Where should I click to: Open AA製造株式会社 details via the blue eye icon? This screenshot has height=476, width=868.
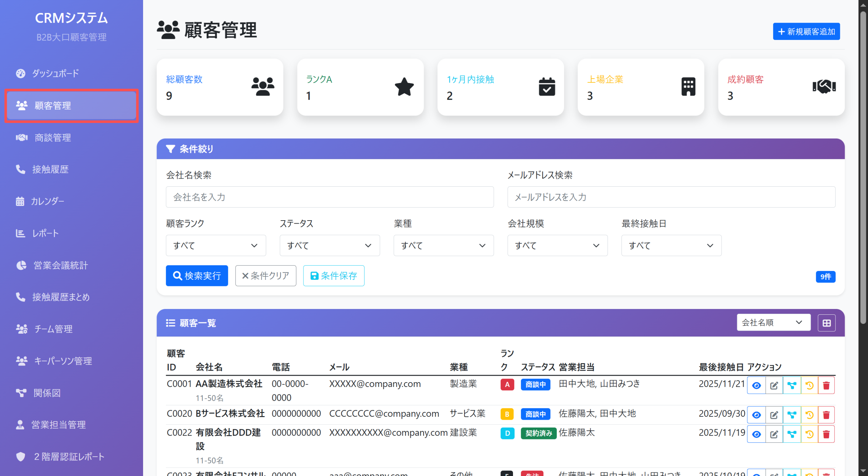click(756, 385)
